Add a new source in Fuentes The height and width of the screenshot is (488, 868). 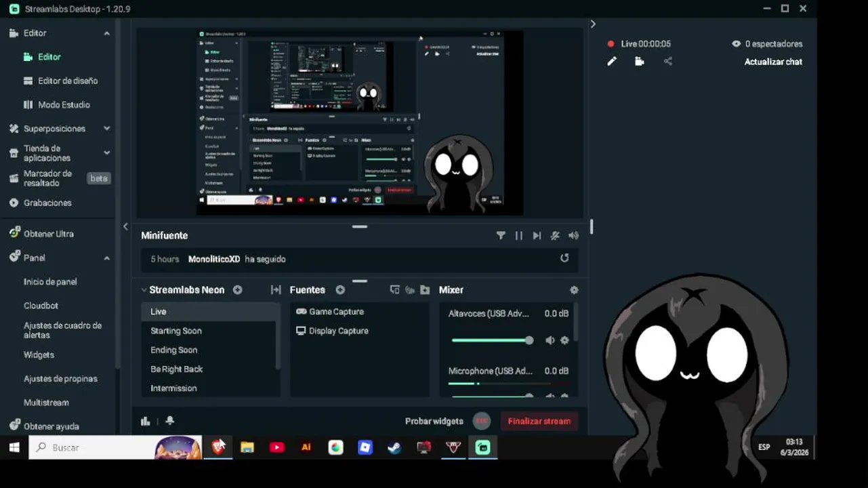tap(340, 290)
